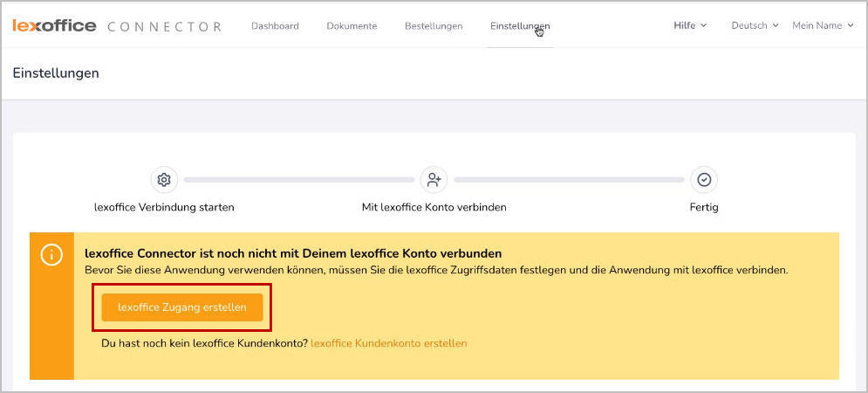This screenshot has height=393, width=868.
Task: Open the Dashboard tab
Action: tap(275, 26)
